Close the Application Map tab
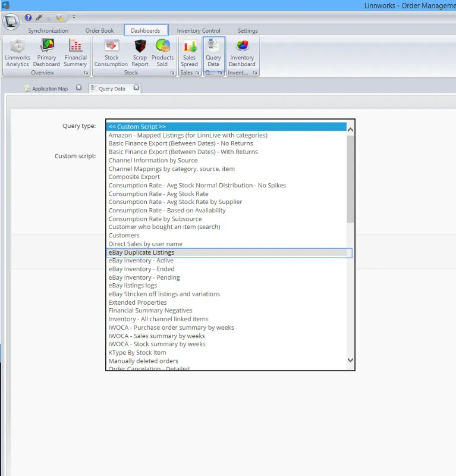The image size is (456, 476). coord(79,87)
